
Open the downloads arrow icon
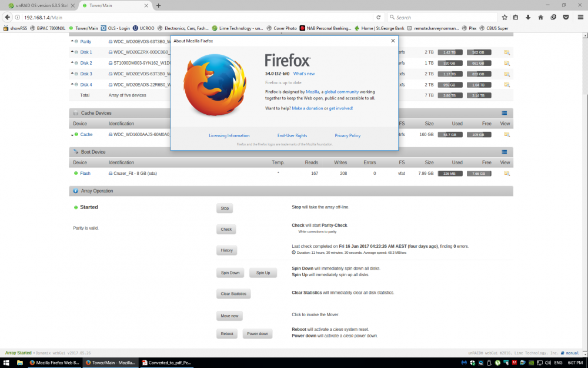tap(528, 17)
